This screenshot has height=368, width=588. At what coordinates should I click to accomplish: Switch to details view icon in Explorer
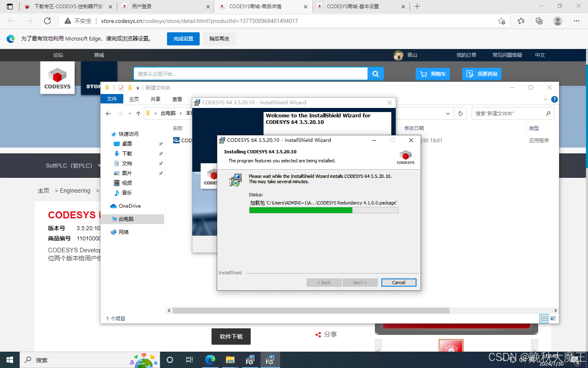tap(544, 319)
